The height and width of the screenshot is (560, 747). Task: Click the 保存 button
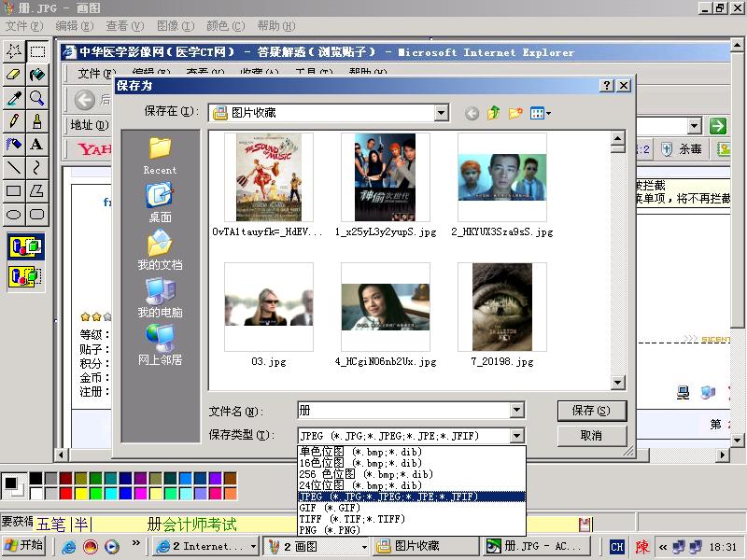click(592, 411)
